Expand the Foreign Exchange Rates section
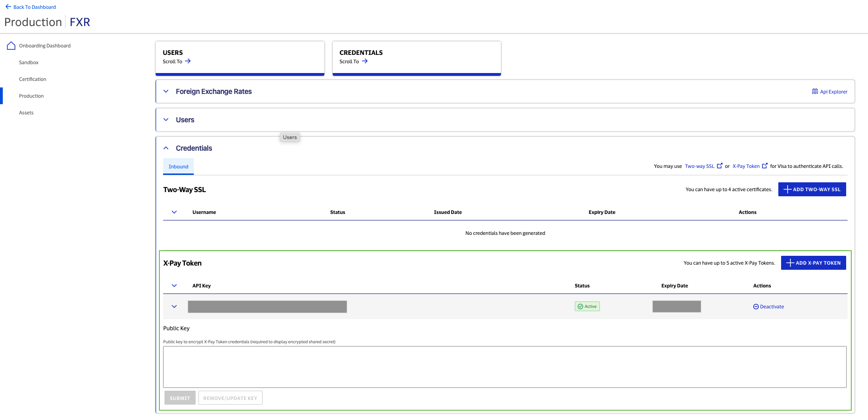 point(166,92)
